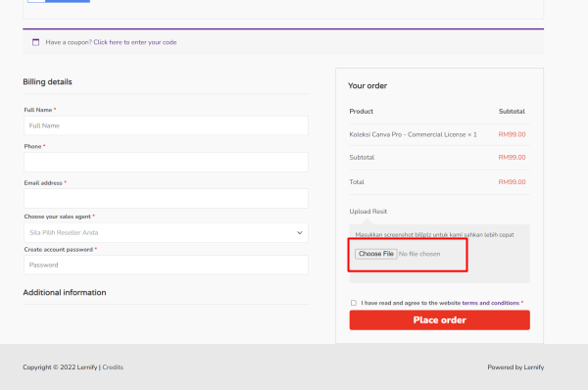Click 'Copyright © 2022 Lernify' footer text
The height and width of the screenshot is (390, 588).
click(x=60, y=367)
